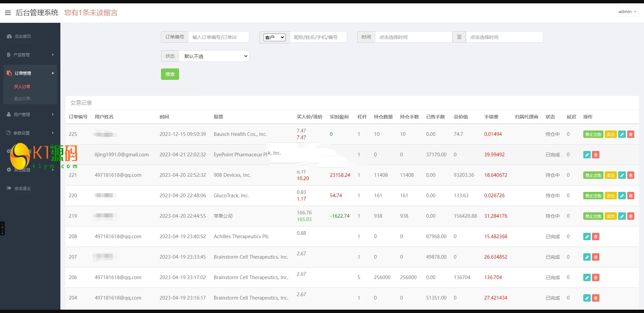Screen dimensions: 644x313
Task: Click the 订单编号 search input field
Action: pos(218,37)
